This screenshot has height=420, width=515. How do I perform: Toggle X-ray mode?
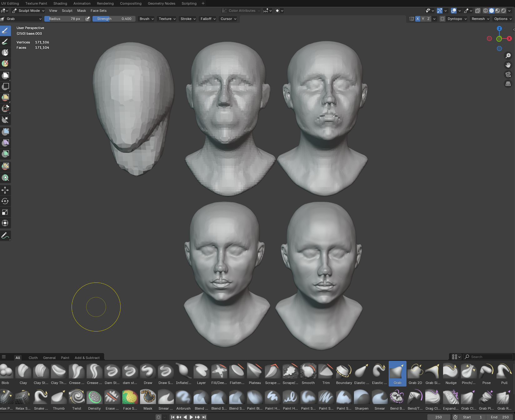point(477,11)
